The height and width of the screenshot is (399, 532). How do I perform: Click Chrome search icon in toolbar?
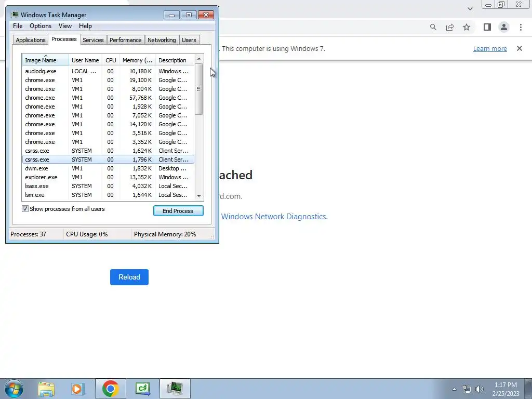pyautogui.click(x=433, y=27)
